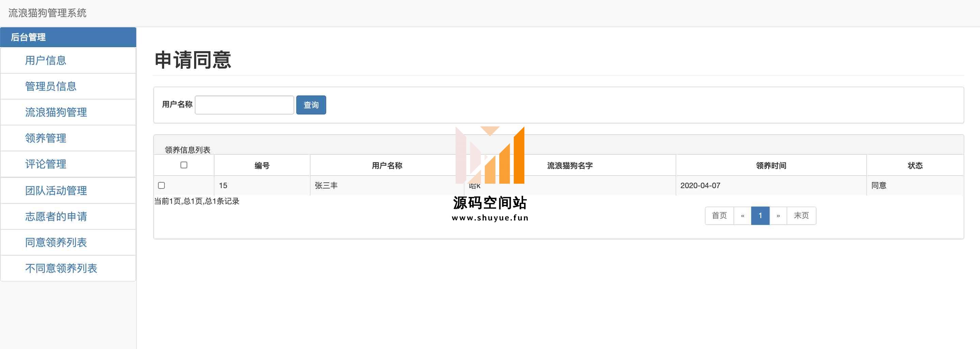The image size is (980, 349).
Task: Go to 首页 in pagination
Action: click(x=719, y=216)
